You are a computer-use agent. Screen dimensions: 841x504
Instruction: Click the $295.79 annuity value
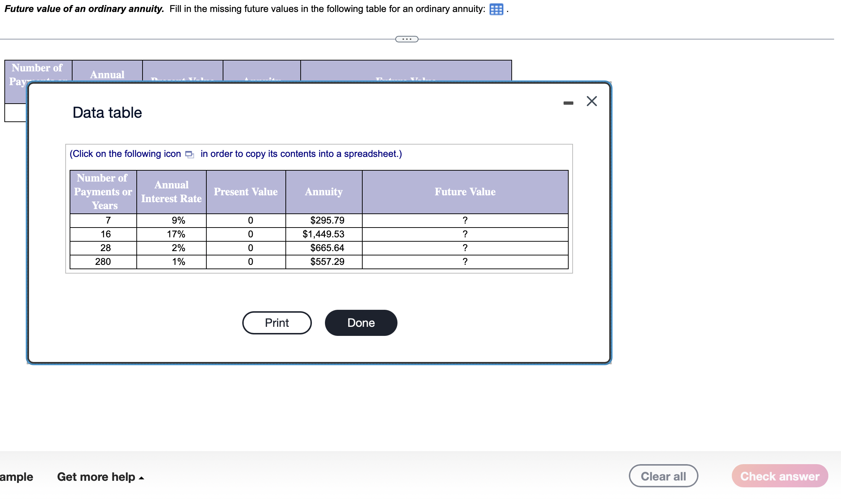click(x=326, y=220)
